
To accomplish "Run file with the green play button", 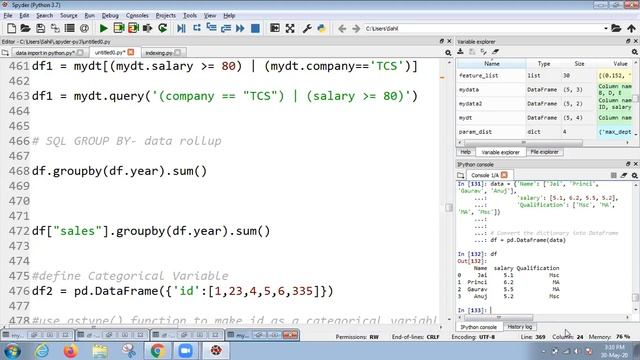I will pyautogui.click(x=104, y=28).
